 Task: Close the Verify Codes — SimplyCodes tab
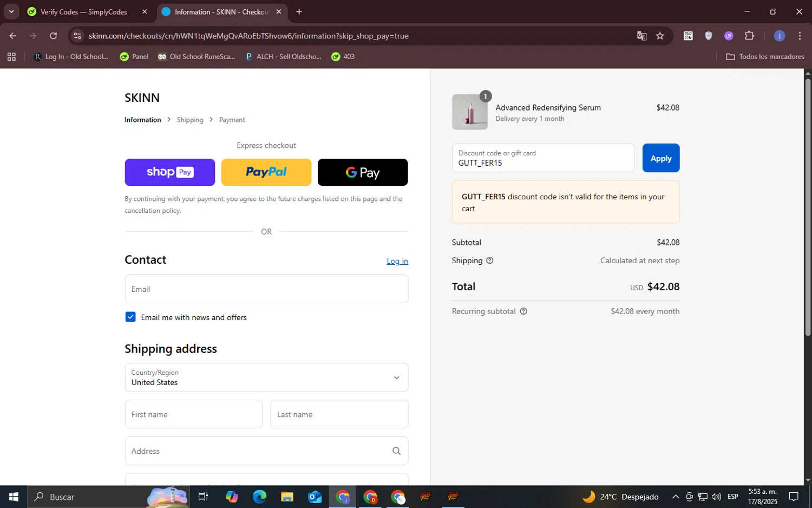(145, 11)
